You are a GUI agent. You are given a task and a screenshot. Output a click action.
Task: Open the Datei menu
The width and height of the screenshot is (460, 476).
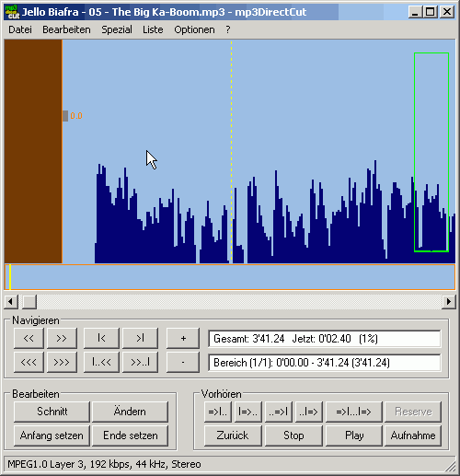pos(20,29)
